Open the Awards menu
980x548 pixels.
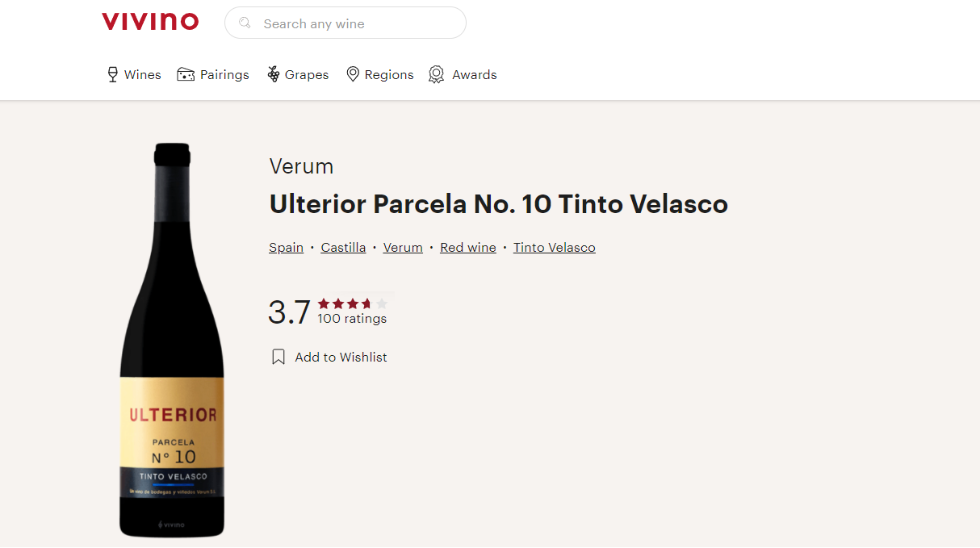pyautogui.click(x=463, y=74)
